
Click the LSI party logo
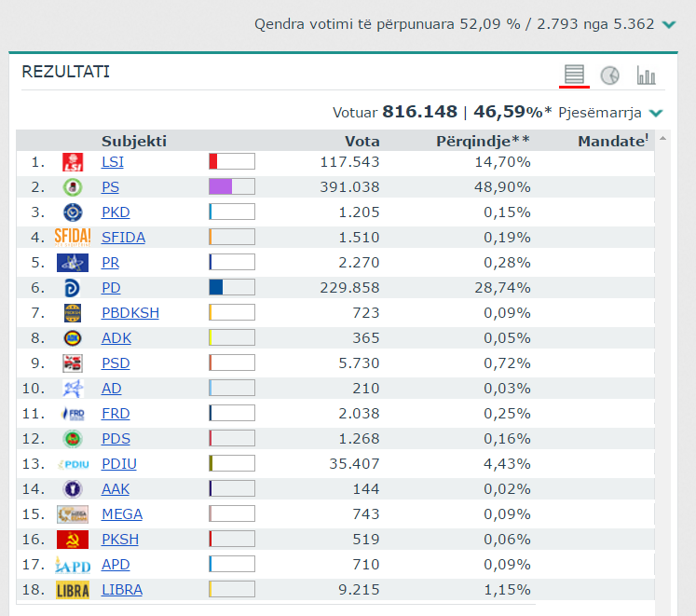coord(73,162)
